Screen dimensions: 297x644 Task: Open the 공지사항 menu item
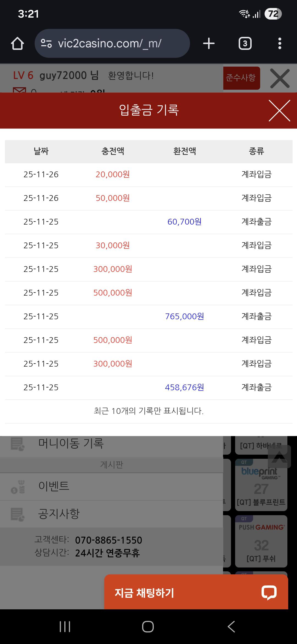point(59,514)
